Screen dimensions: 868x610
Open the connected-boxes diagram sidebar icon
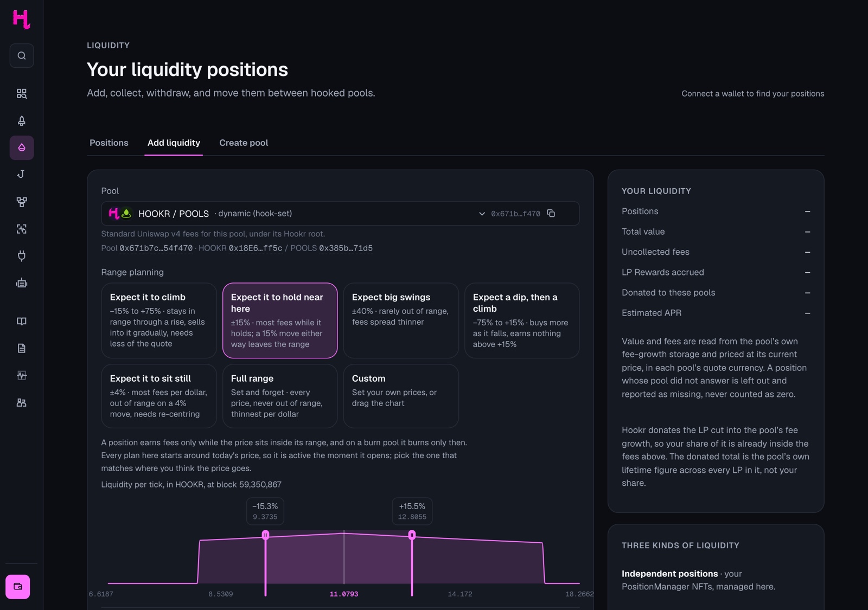click(22, 202)
